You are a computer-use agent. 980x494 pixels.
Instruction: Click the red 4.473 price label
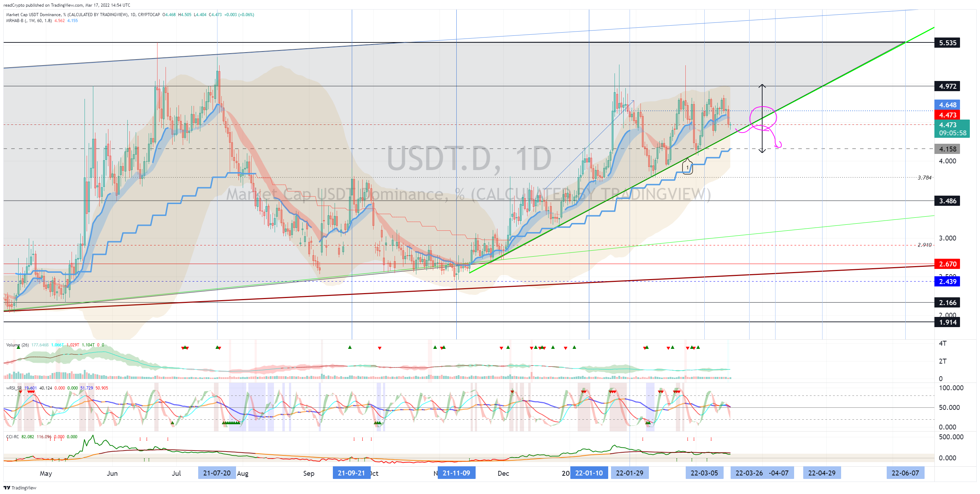[947, 115]
